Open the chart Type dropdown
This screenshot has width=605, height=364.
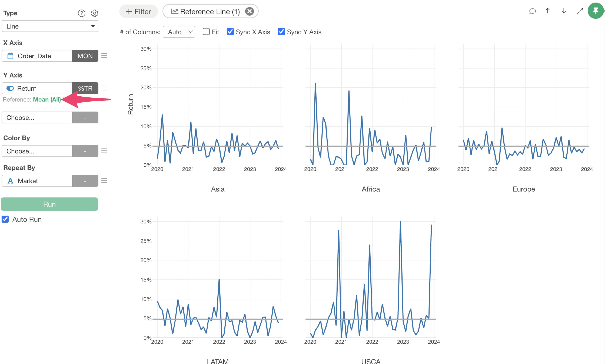(x=50, y=26)
